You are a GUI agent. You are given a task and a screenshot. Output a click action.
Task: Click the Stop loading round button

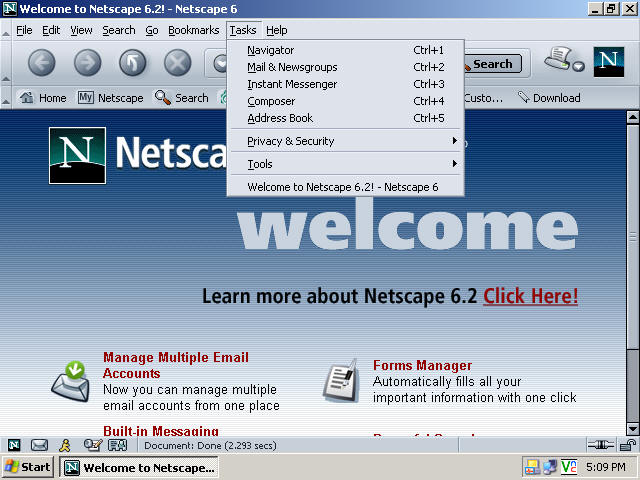178,63
